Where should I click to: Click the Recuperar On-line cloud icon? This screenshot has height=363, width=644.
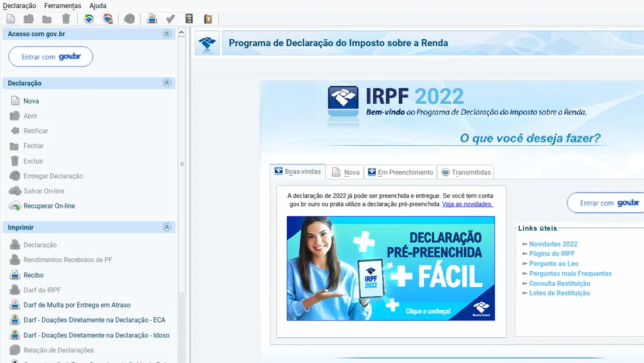pos(15,206)
